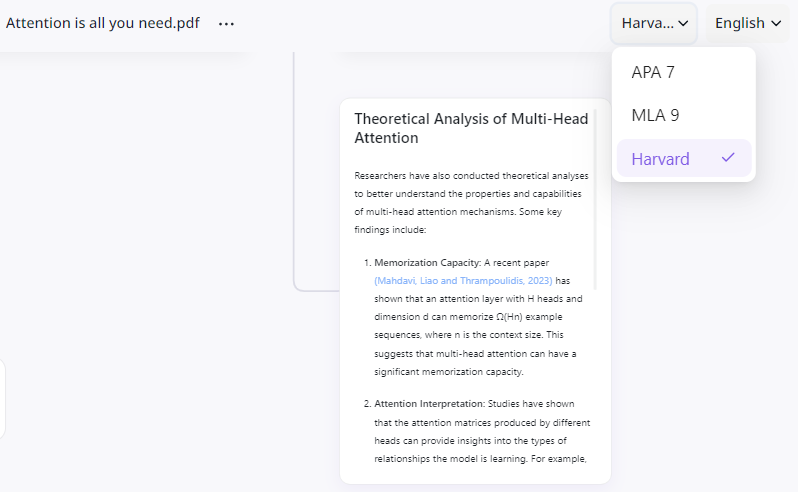798x492 pixels.
Task: Collapse the Harva... citation style dropdown
Action: [654, 23]
